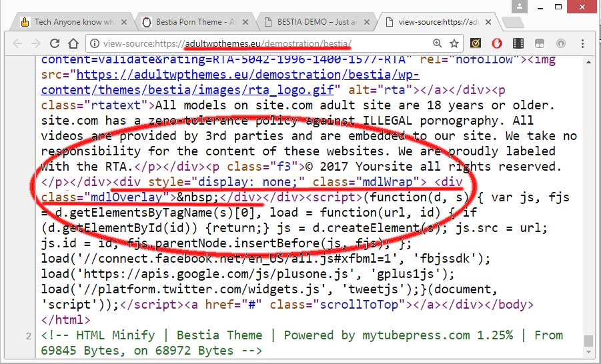601x364 pixels.
Task: Close the view-source tab
Action: pyautogui.click(x=488, y=22)
